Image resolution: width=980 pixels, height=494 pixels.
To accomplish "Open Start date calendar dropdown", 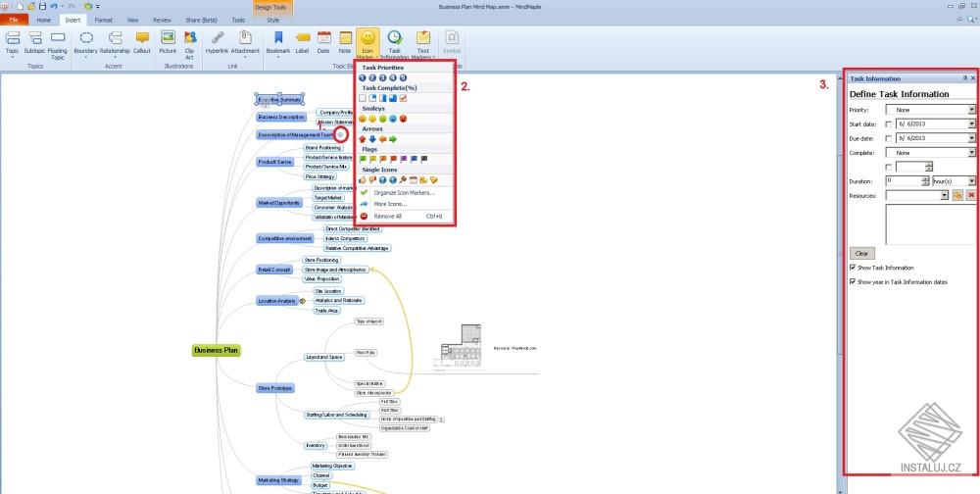I will [972, 123].
